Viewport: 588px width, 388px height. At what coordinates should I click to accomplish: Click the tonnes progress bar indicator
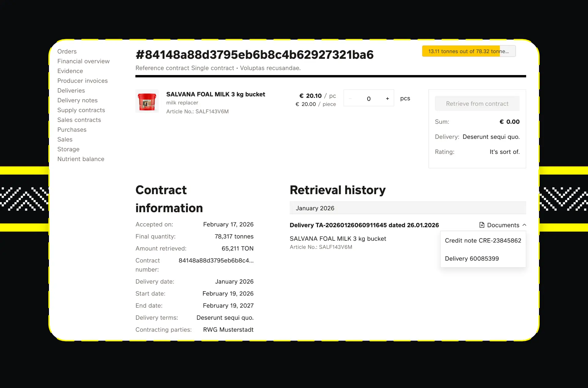coord(468,51)
